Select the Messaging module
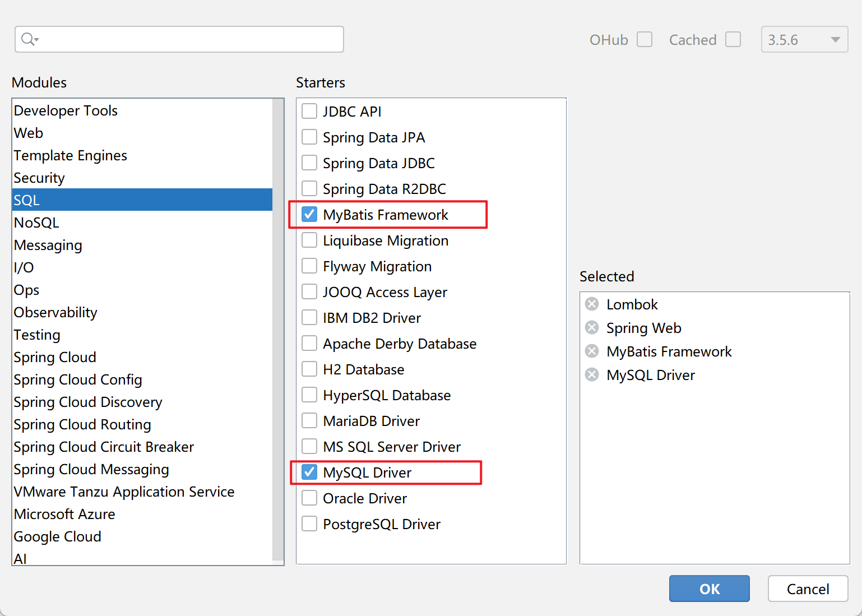Screen dimensions: 862x616 pos(142,245)
